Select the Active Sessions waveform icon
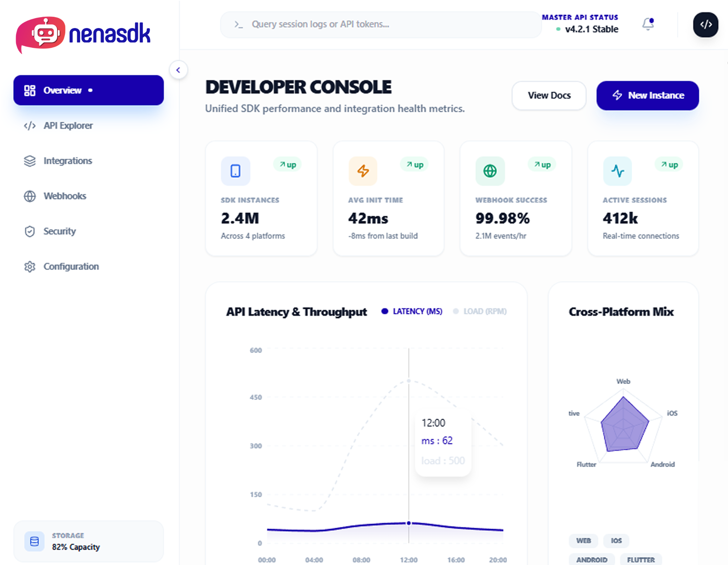Viewport: 728px width, 565px height. coord(617,171)
